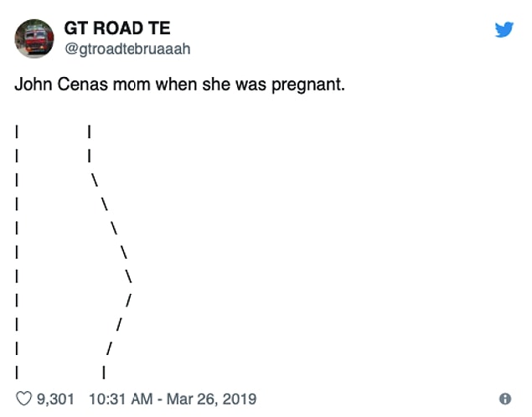Open the gray info circle icon

505,399
